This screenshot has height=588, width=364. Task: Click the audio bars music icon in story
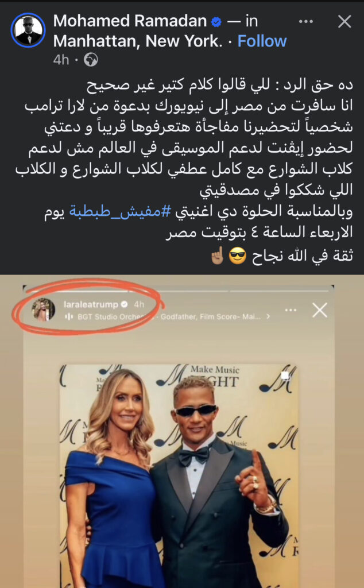tap(69, 317)
